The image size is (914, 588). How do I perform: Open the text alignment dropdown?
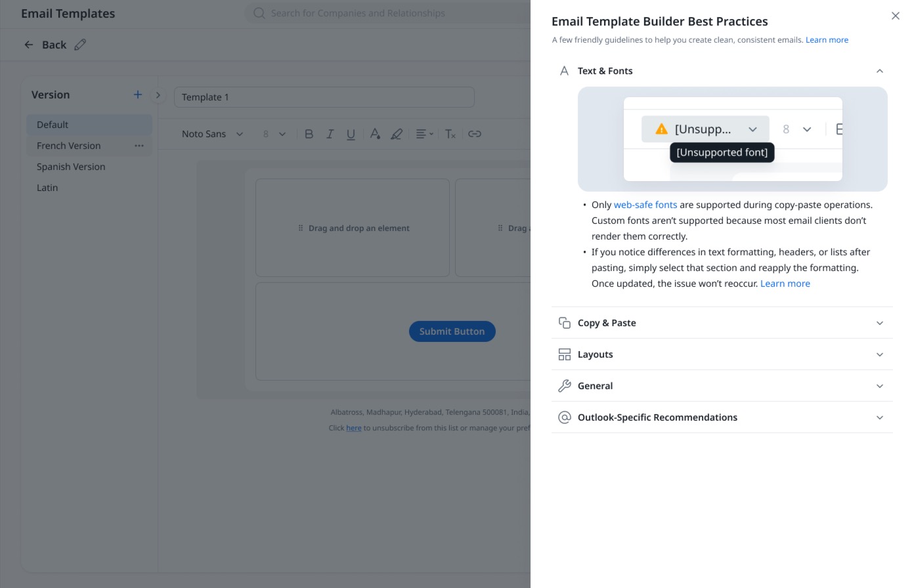click(x=424, y=134)
